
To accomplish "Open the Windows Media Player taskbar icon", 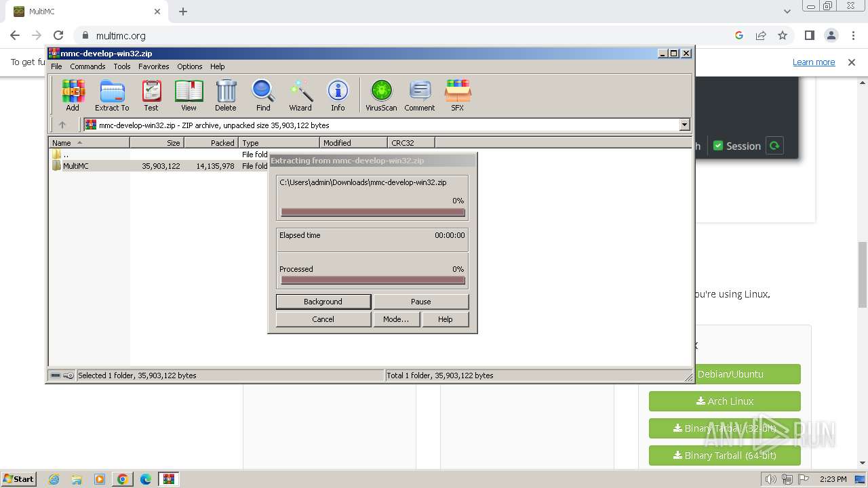I will [100, 479].
